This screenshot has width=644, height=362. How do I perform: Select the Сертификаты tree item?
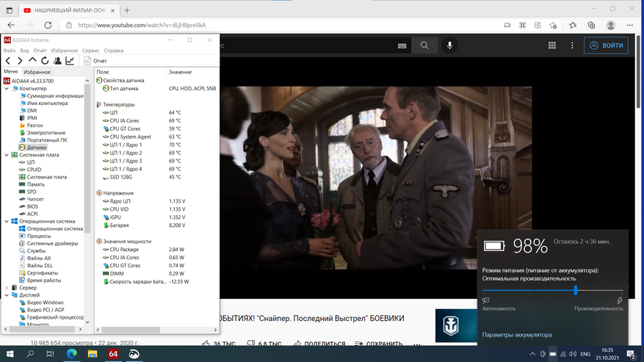39,273
